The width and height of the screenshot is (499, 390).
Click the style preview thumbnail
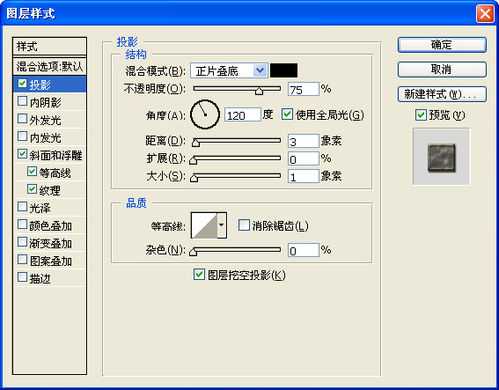pos(441,156)
